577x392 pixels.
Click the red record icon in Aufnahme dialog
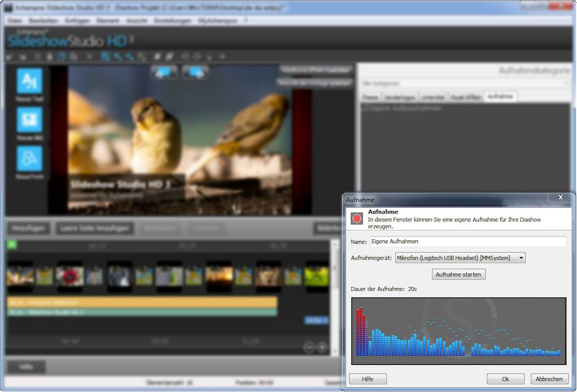tap(357, 218)
